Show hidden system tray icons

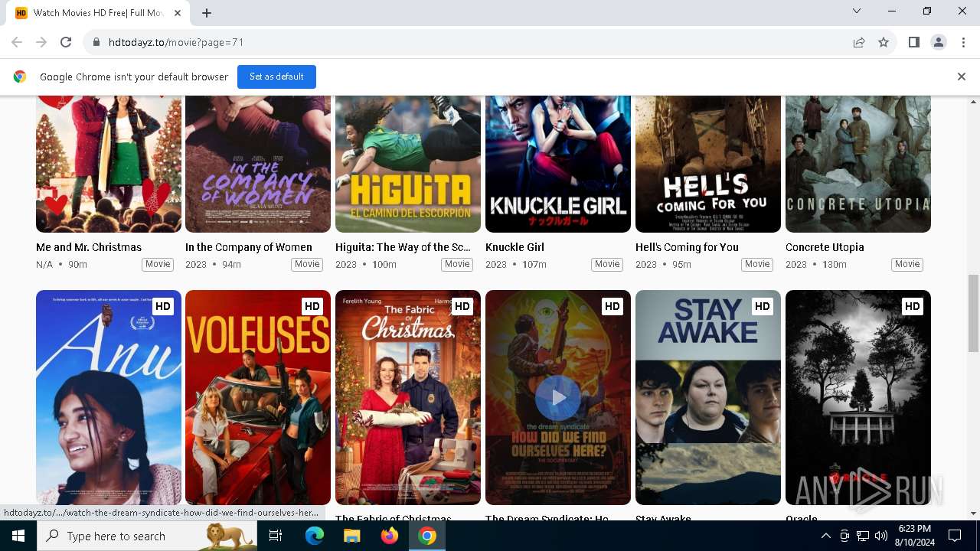pos(825,536)
